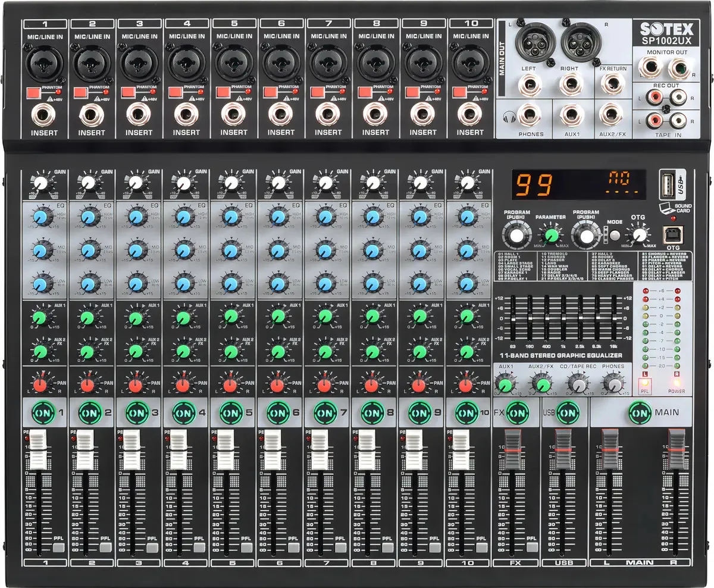
Task: Click the channel 1 GAIN knob
Action: coord(41,183)
